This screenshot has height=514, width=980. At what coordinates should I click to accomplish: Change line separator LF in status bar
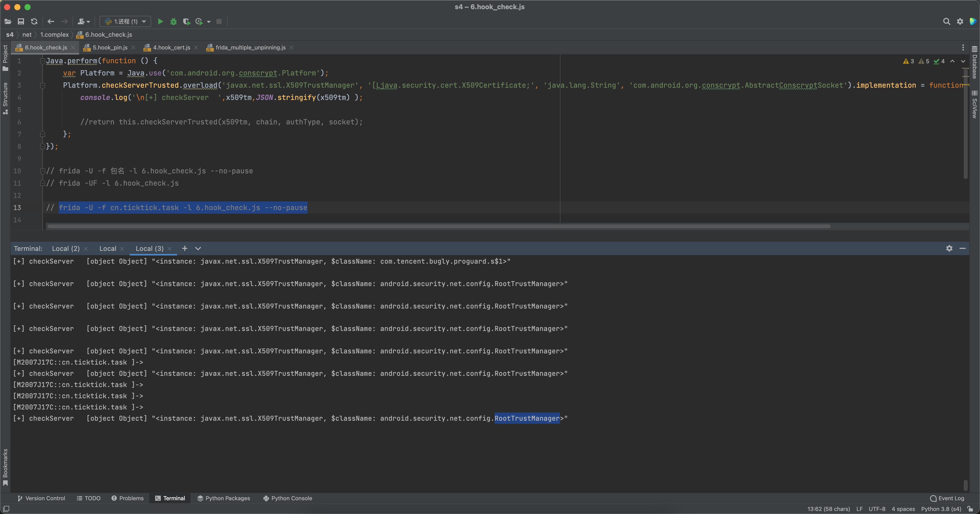point(859,509)
